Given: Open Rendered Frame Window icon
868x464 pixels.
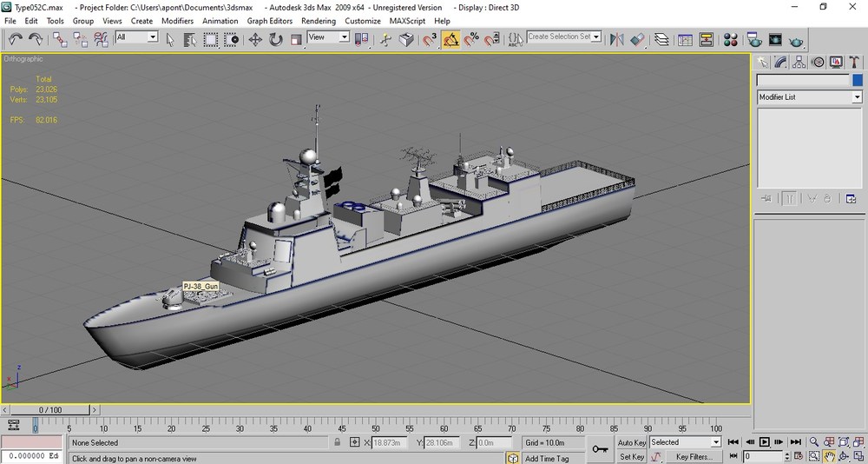Looking at the screenshot, I should tap(775, 39).
